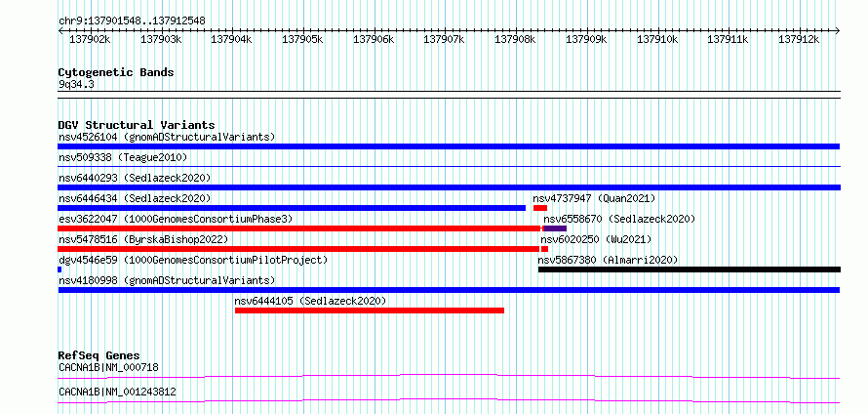
Task: Click the 9q34.3 cytogenetic band label
Action: coord(75,84)
